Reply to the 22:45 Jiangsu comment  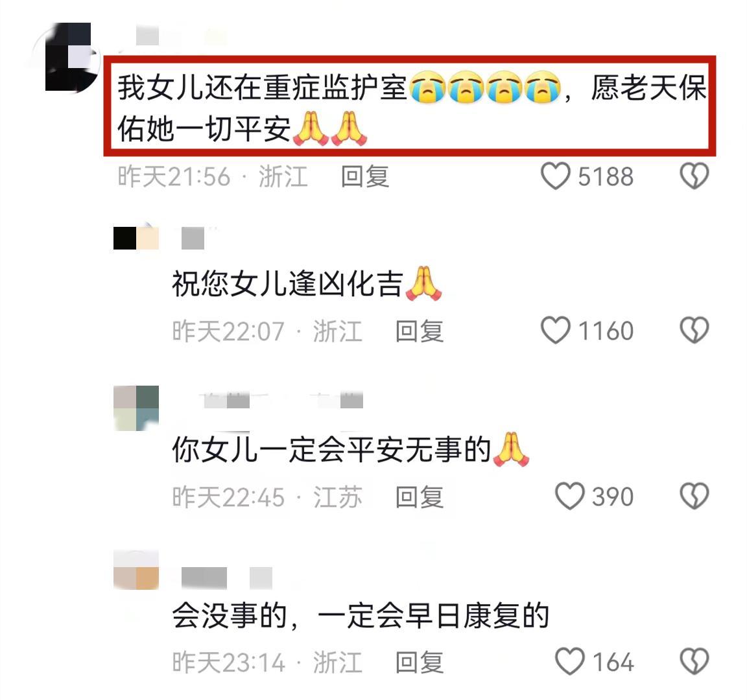coord(420,496)
